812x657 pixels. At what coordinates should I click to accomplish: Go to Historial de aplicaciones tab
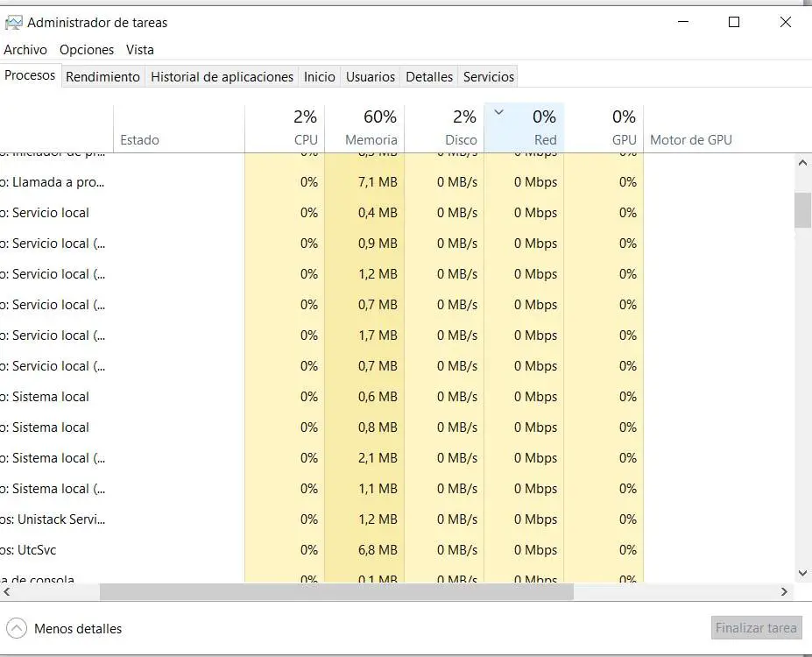222,77
